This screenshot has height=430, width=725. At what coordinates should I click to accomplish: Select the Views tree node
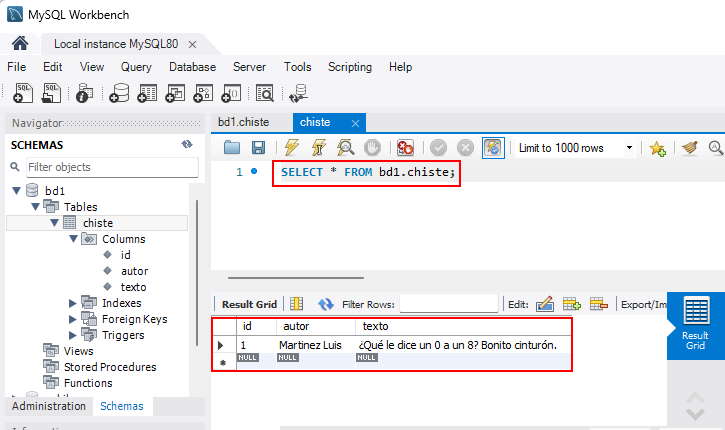[78, 351]
